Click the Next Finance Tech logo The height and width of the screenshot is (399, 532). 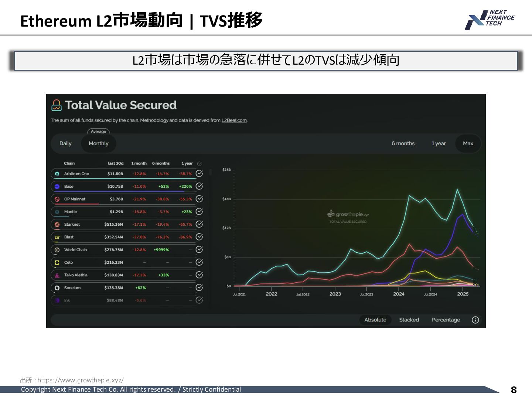pyautogui.click(x=490, y=20)
